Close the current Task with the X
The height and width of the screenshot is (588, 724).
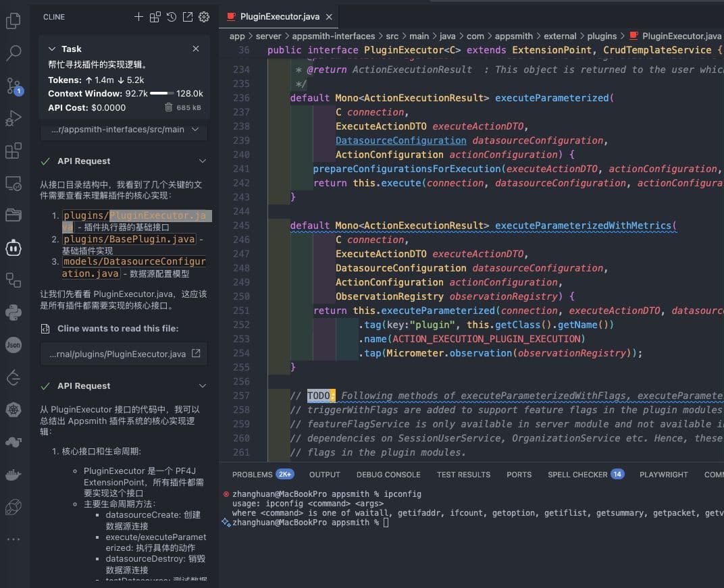pyautogui.click(x=195, y=49)
